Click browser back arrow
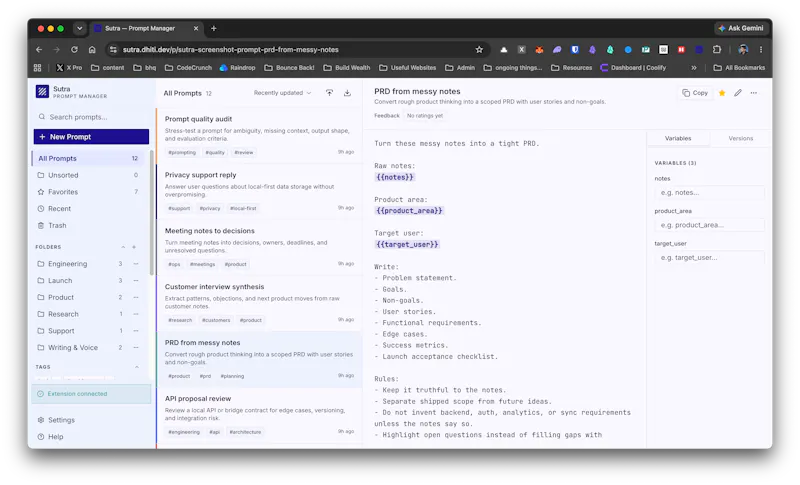This screenshot has width=800, height=485. point(39,49)
